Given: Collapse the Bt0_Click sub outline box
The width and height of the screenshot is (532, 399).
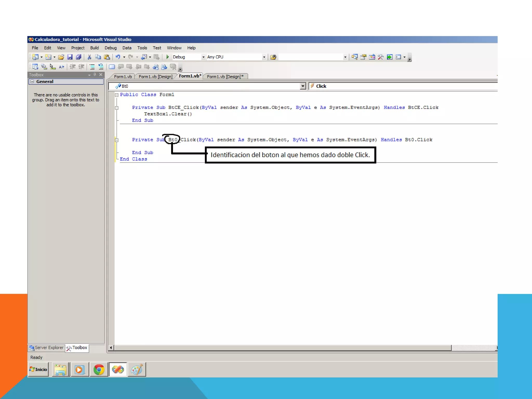Looking at the screenshot, I should coord(117,140).
